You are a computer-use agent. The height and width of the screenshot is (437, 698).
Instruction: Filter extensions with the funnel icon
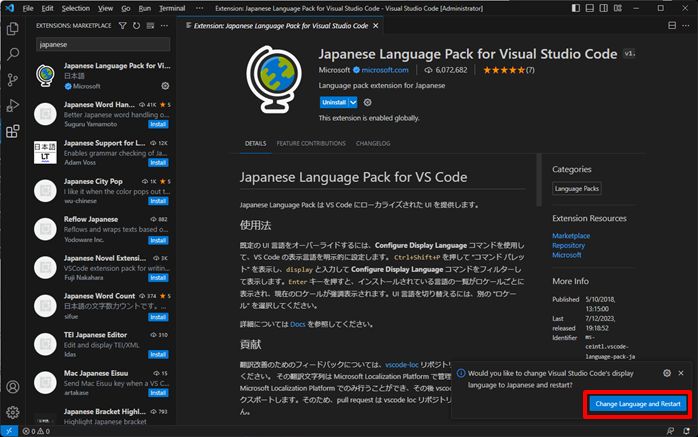pyautogui.click(x=122, y=26)
